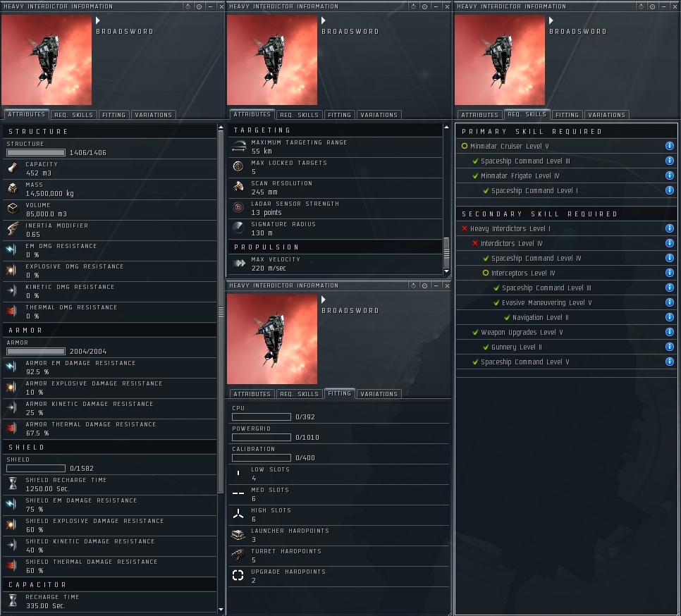Image resolution: width=681 pixels, height=616 pixels.
Task: Click the scroll-up arrow in Targeting list
Action: point(446,127)
